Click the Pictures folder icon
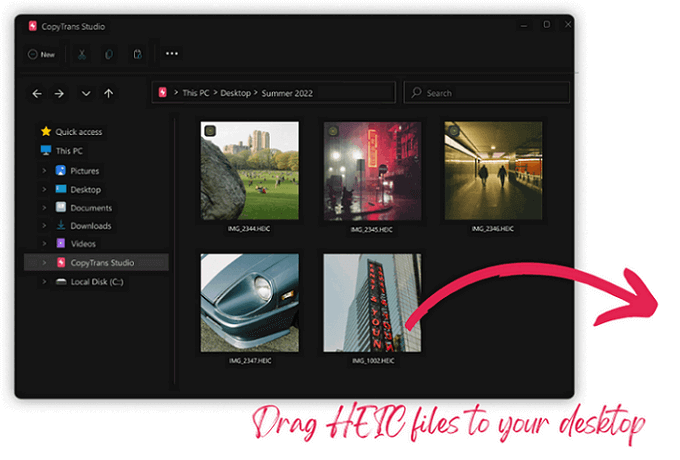The height and width of the screenshot is (460, 680). tap(61, 170)
